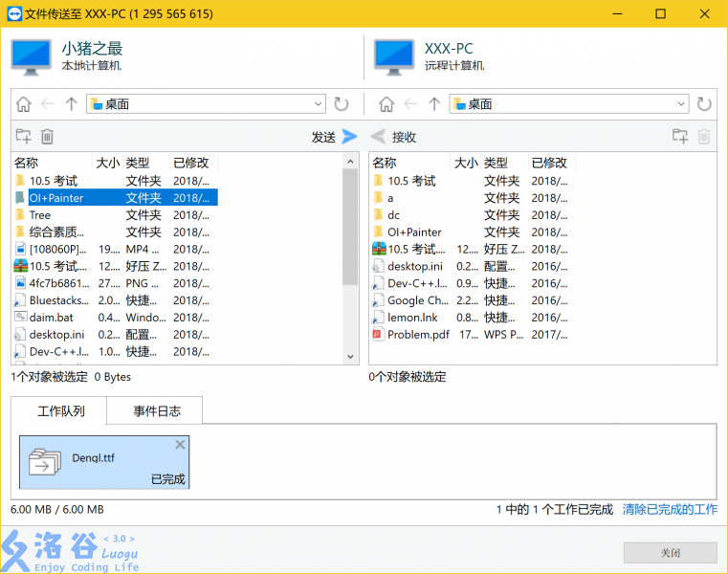The width and height of the screenshot is (728, 574).
Task: Select the 工作队列 tab
Action: click(x=60, y=411)
